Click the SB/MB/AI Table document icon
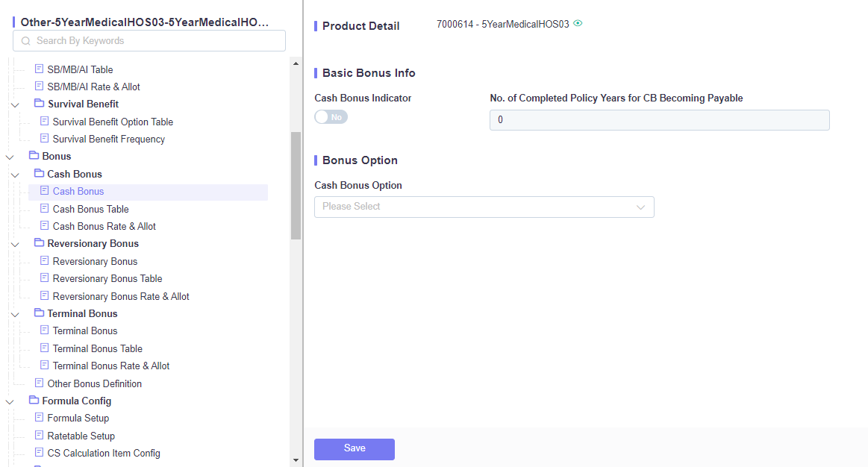 [x=39, y=69]
